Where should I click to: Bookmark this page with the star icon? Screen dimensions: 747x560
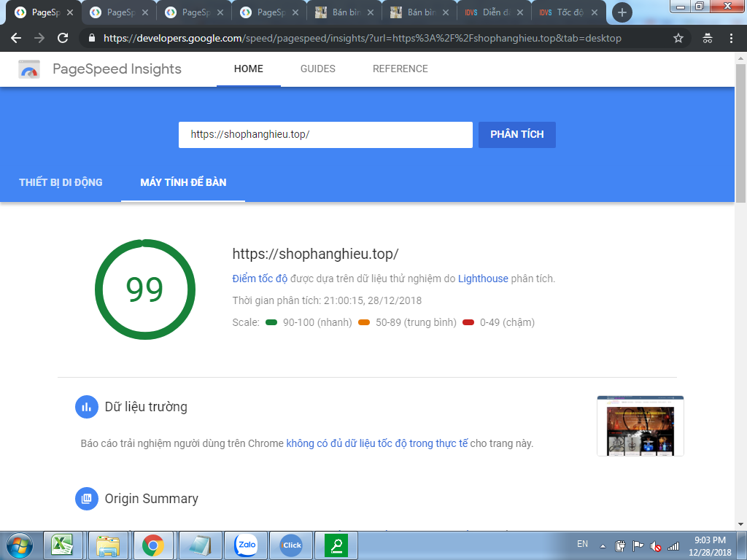(x=678, y=38)
